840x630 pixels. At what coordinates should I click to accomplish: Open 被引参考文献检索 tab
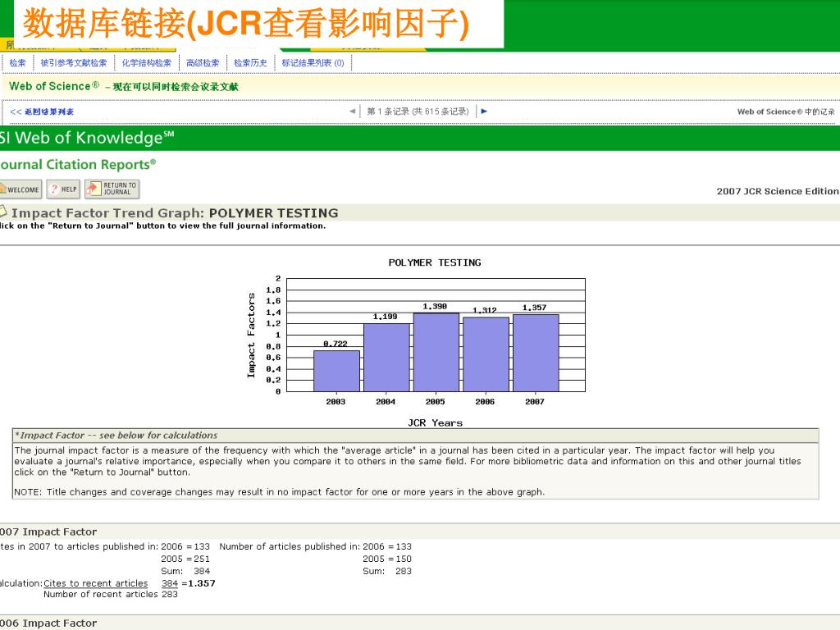tap(74, 62)
